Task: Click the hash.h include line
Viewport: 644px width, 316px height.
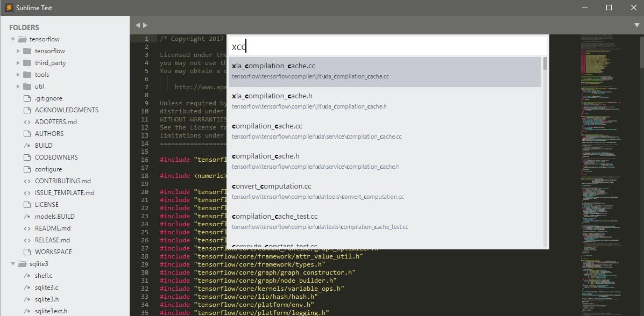Action: point(239,296)
